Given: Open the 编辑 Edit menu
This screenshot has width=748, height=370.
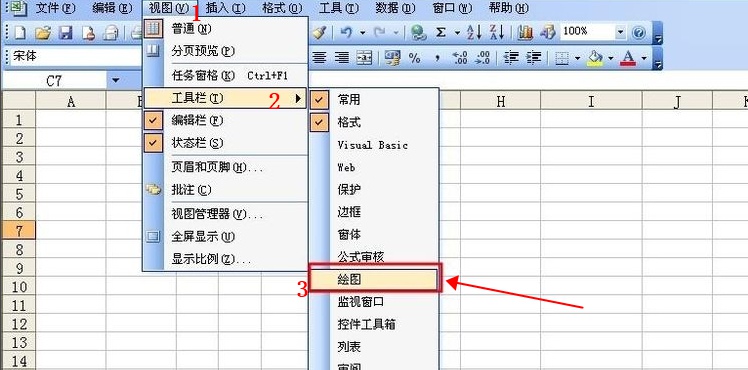Looking at the screenshot, I should pos(112,8).
